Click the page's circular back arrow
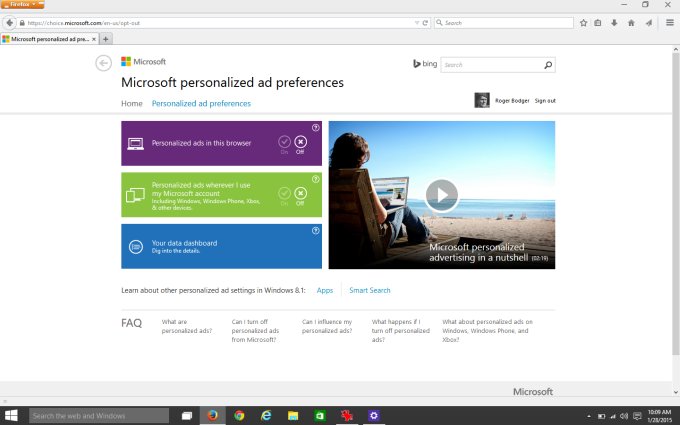 tap(103, 63)
